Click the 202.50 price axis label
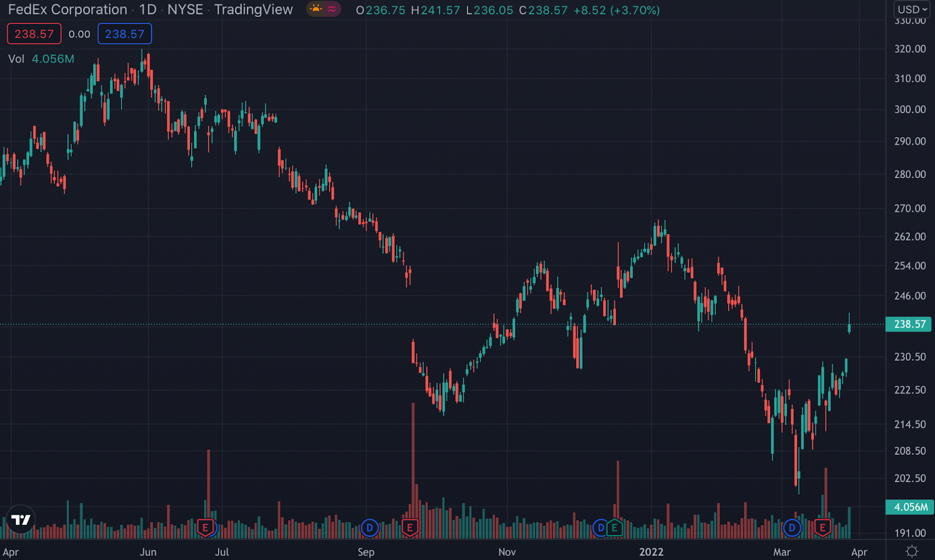Image resolution: width=935 pixels, height=560 pixels. [910, 478]
